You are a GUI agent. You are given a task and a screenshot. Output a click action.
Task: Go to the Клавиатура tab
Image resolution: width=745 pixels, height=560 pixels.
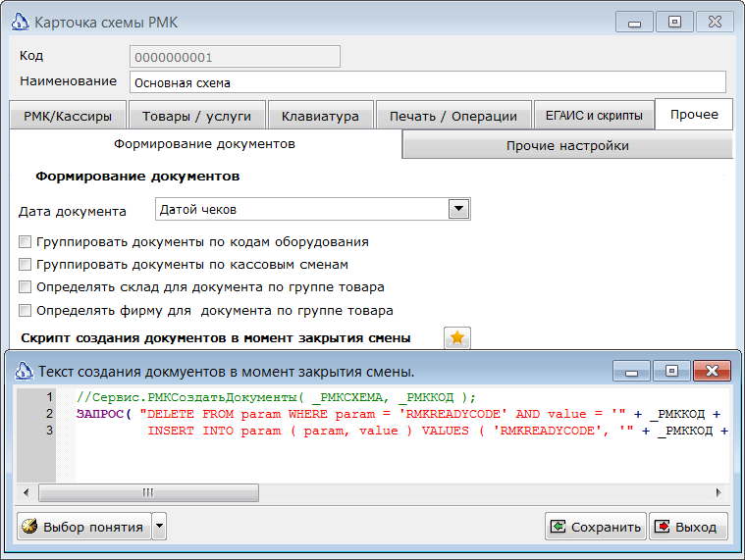[x=320, y=116]
